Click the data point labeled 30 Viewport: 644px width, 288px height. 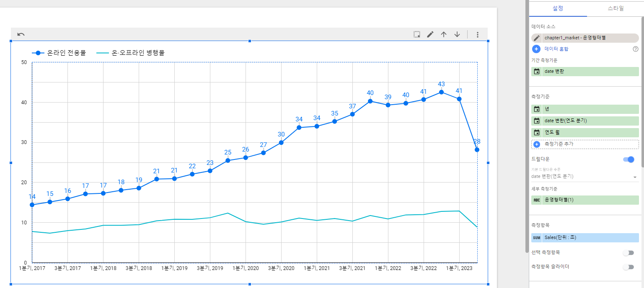click(x=281, y=142)
